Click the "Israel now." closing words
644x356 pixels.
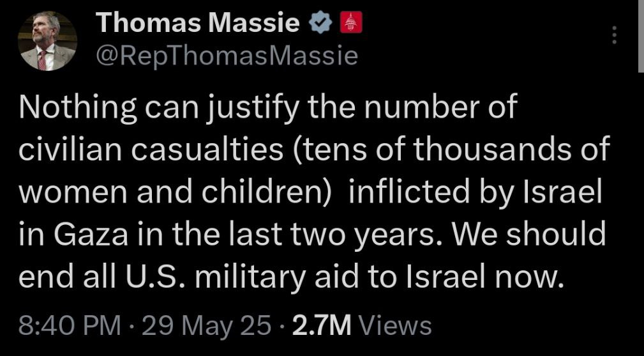pyautogui.click(x=483, y=277)
